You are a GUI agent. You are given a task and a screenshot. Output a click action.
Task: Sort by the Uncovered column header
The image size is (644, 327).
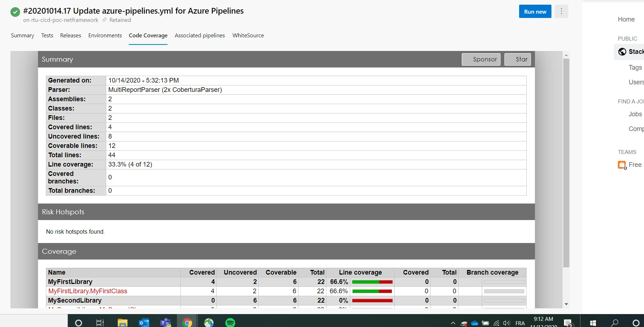point(240,272)
